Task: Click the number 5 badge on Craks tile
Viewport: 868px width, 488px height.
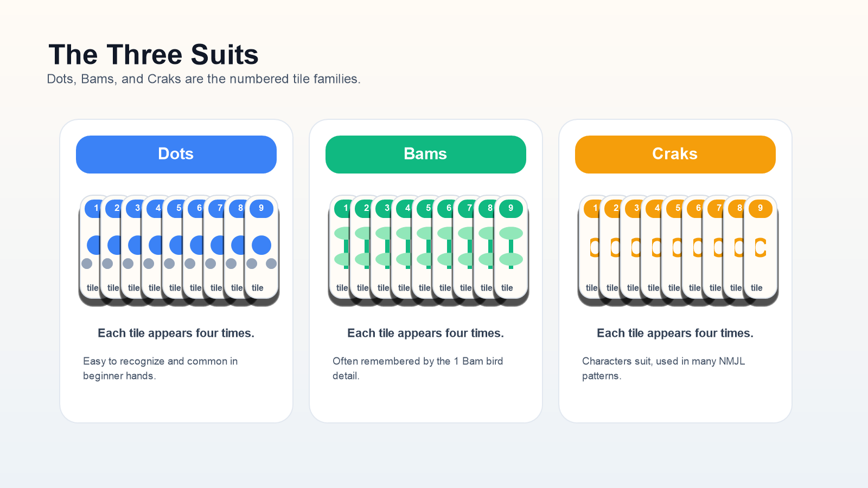Action: (x=674, y=208)
